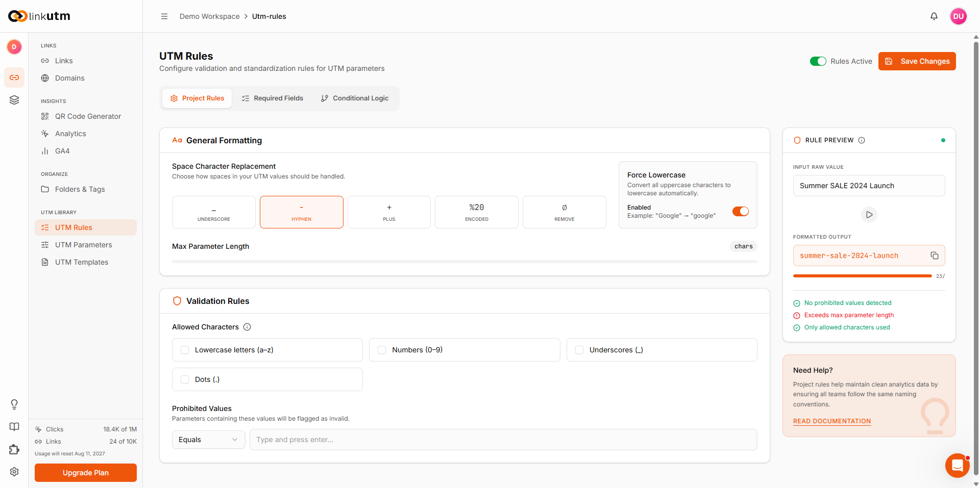Check Lowercase letters (a–z)
This screenshot has height=488, width=980.
click(x=185, y=350)
